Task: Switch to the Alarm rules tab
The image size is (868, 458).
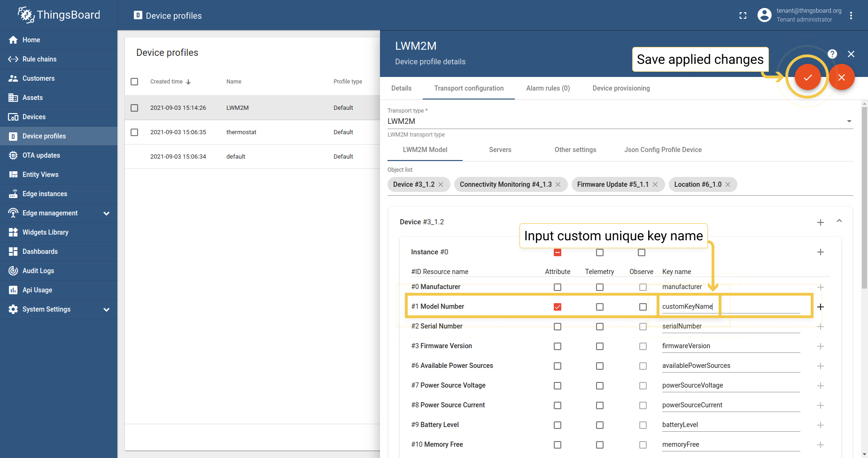Action: tap(548, 88)
